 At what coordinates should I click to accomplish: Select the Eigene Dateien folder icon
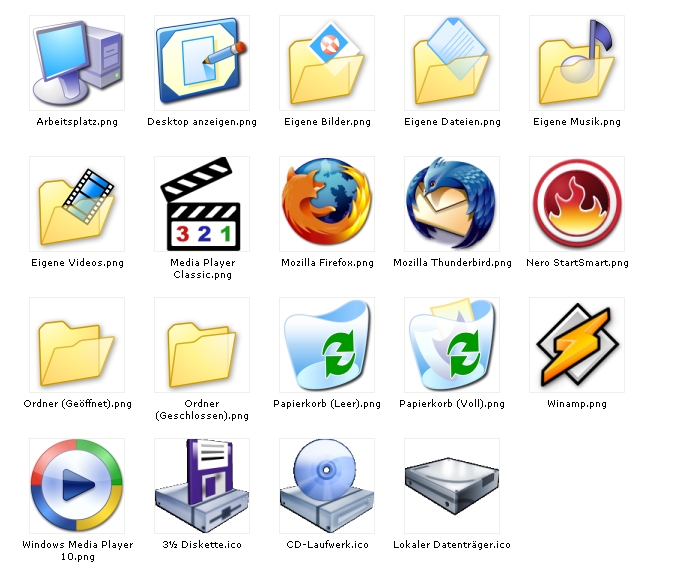tap(452, 63)
